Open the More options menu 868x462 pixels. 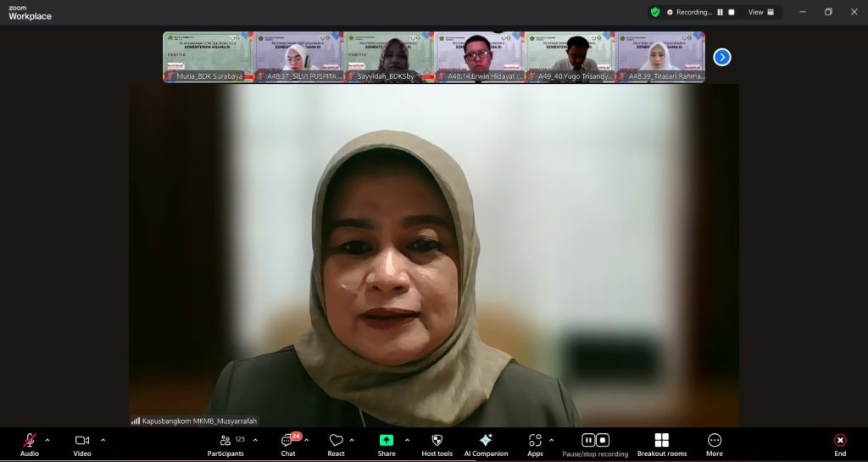coord(715,441)
